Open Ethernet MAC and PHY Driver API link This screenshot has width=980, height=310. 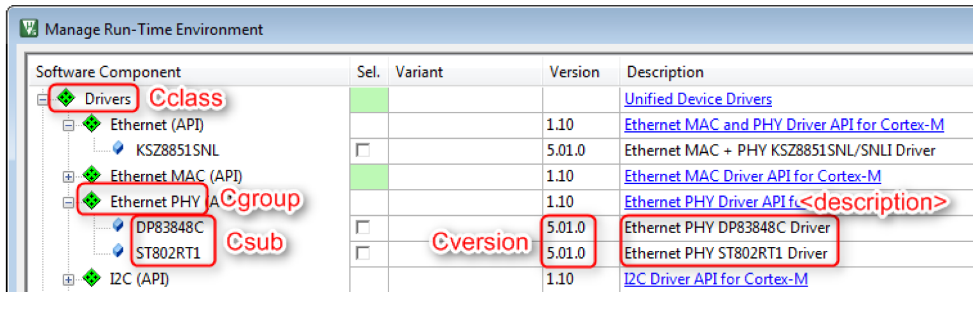click(784, 125)
